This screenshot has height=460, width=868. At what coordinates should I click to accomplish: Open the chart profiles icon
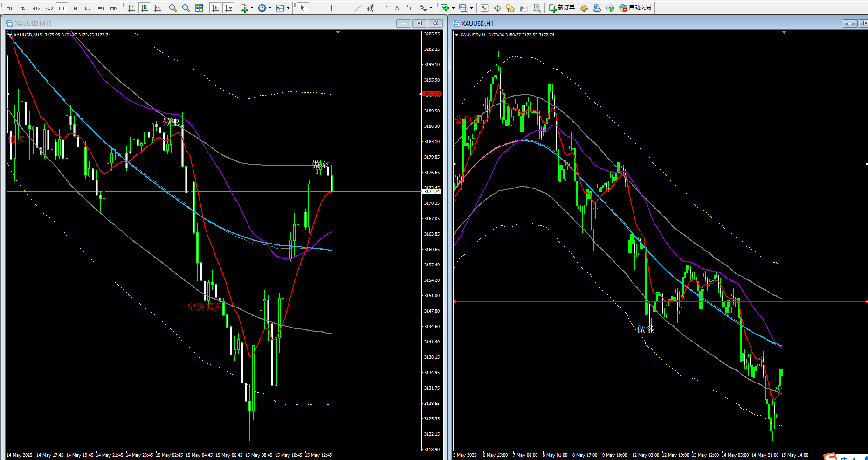(x=463, y=8)
